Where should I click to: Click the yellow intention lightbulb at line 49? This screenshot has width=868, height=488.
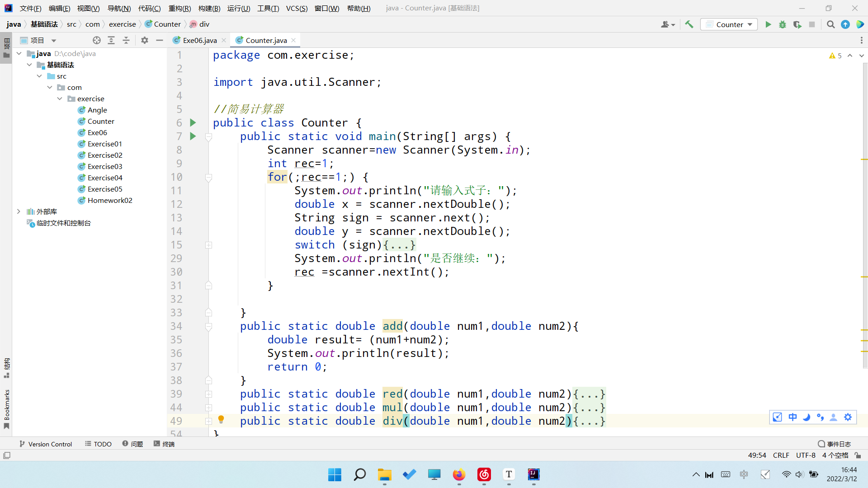(221, 419)
